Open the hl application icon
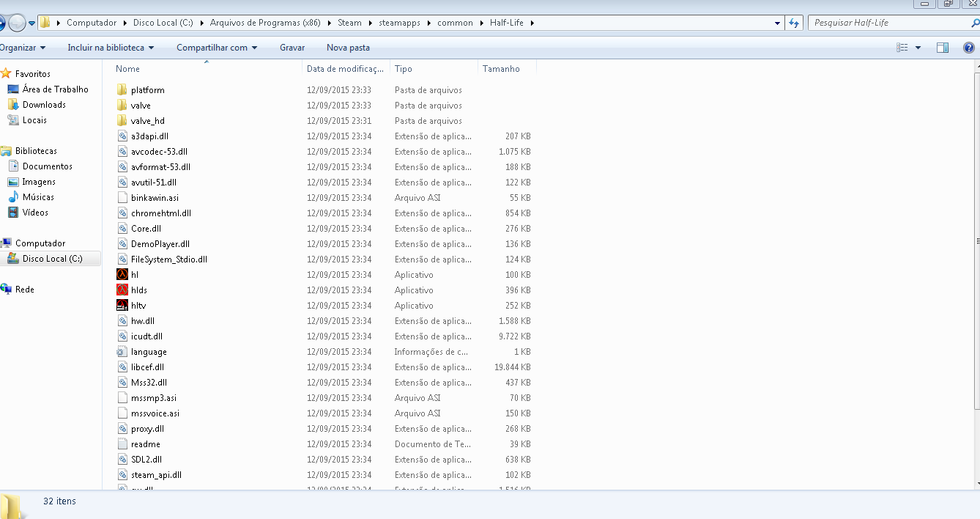Image resolution: width=980 pixels, height=519 pixels. (x=122, y=274)
